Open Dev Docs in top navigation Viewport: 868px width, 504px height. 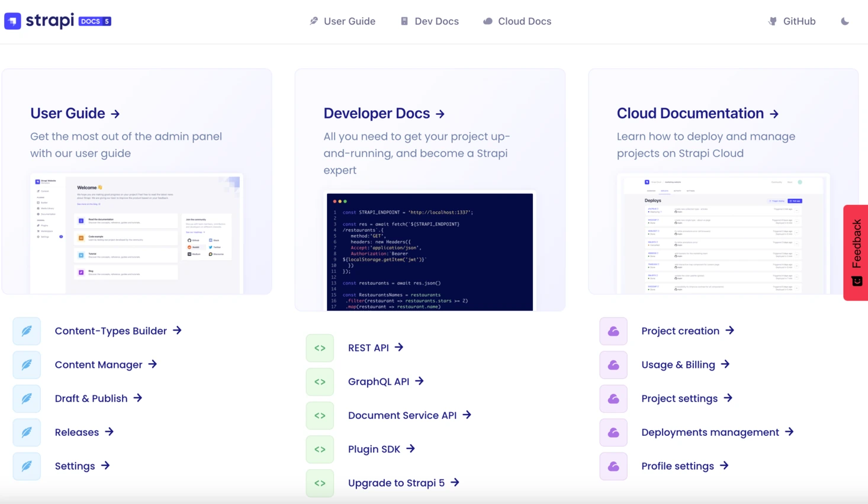430,21
